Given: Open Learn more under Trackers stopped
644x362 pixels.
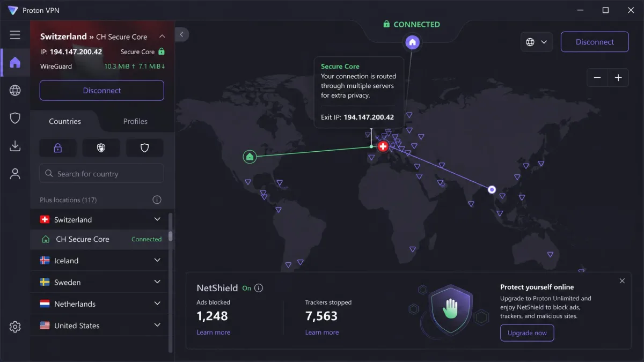Looking at the screenshot, I should 322,333.
